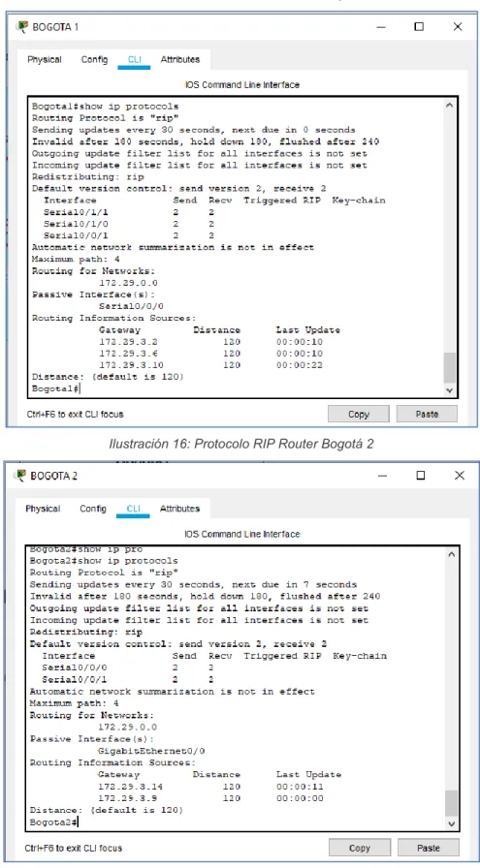The width and height of the screenshot is (480, 868).
Task: Click Serial0/1/1 interface row in BOGOTA 1
Action: pyautogui.click(x=129, y=212)
